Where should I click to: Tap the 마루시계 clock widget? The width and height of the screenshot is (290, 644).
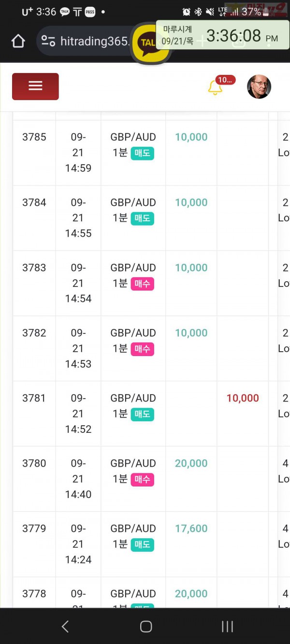coord(223,35)
